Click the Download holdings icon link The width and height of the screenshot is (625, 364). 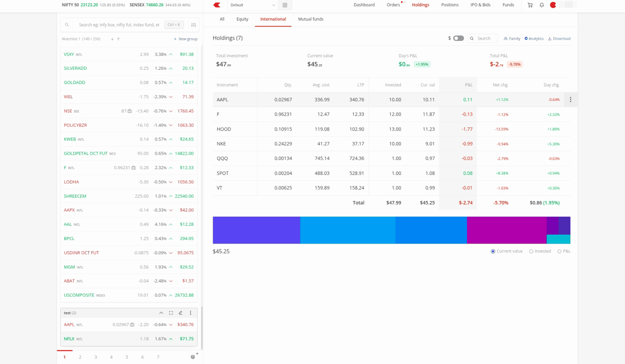(x=559, y=39)
